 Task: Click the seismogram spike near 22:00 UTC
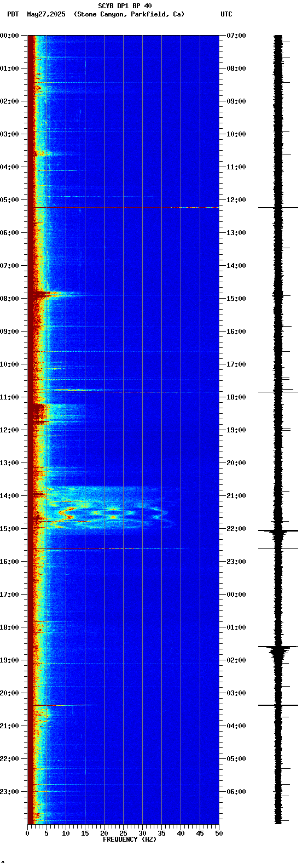[278, 531]
